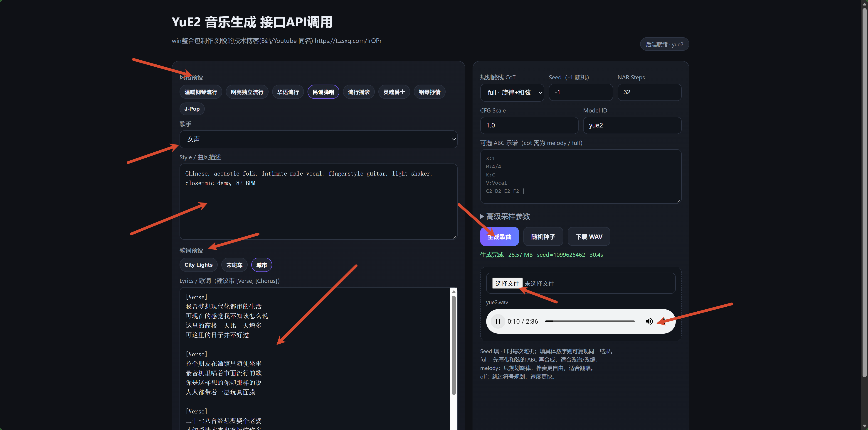This screenshot has height=430, width=868.
Task: Click into the ABC 乐谱 textarea
Action: 581,176
